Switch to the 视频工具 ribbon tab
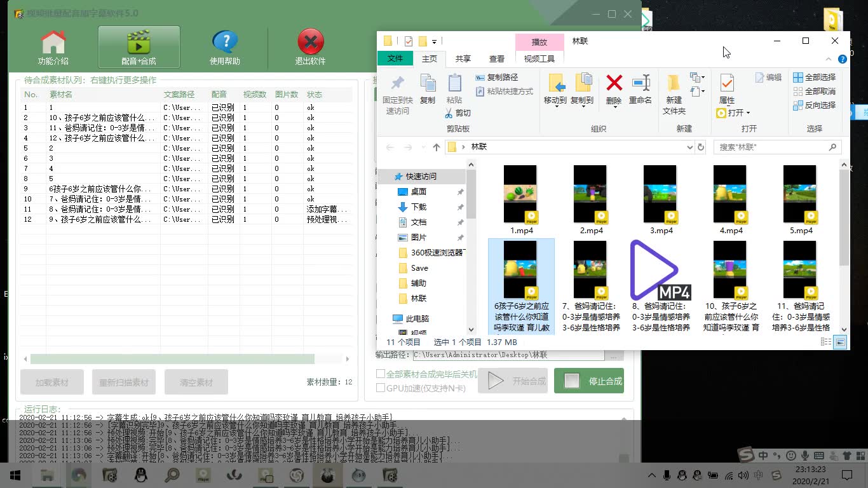868x488 pixels. 539,58
